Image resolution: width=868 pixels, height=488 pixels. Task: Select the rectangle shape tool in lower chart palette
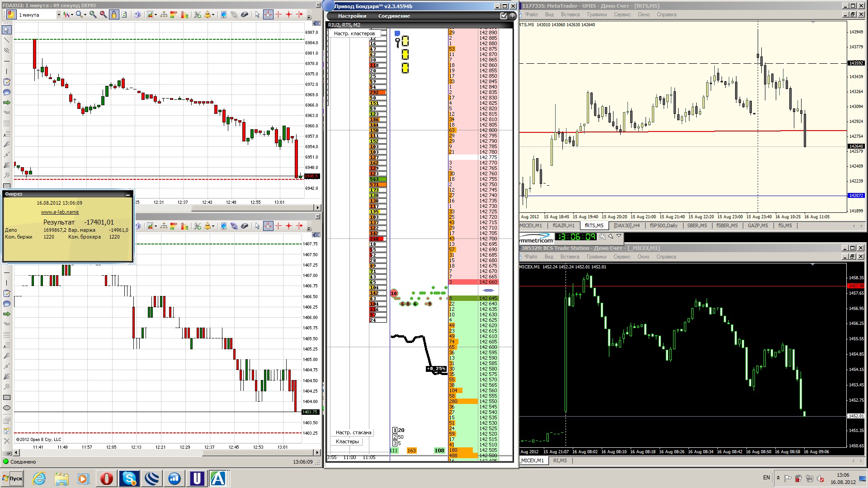(6, 397)
